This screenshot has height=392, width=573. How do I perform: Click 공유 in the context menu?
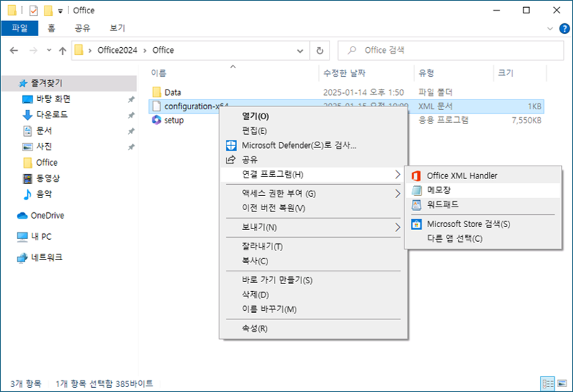pos(313,159)
